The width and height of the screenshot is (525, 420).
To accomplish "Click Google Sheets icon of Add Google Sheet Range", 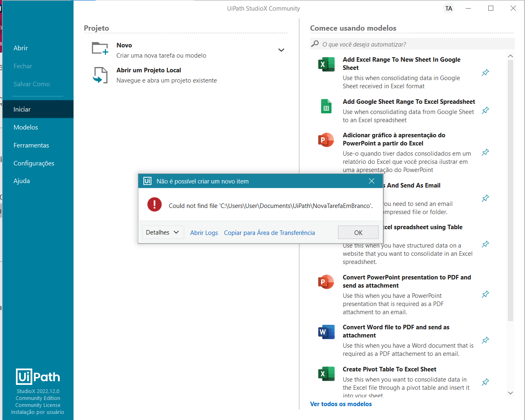I will 326,106.
